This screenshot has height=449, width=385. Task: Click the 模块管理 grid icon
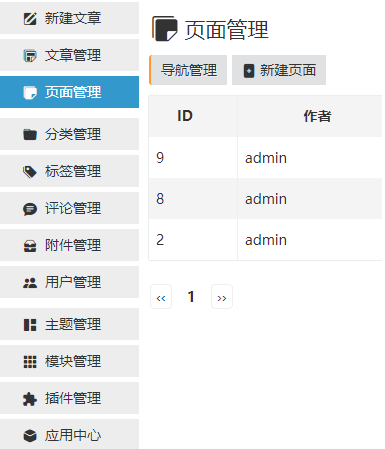(30, 361)
